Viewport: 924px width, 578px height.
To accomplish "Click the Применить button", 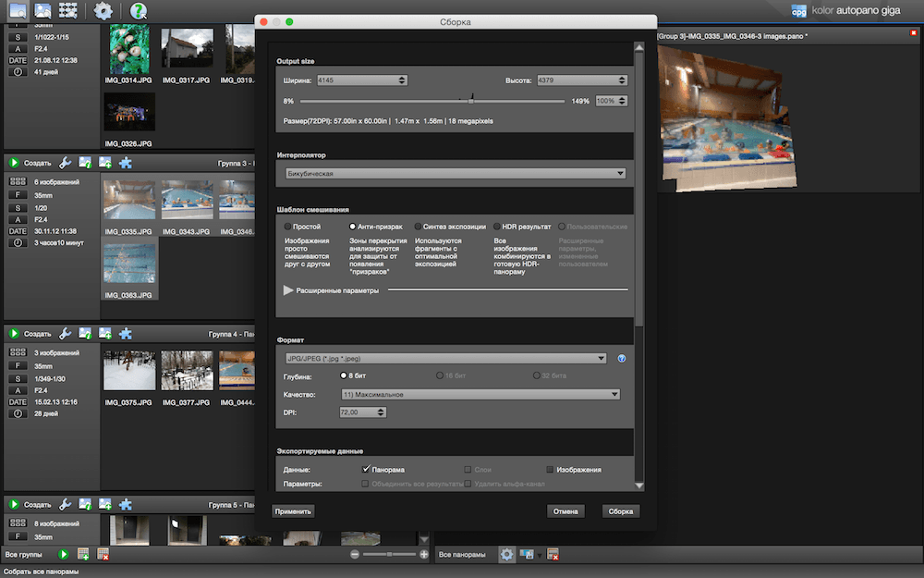I will click(x=293, y=511).
